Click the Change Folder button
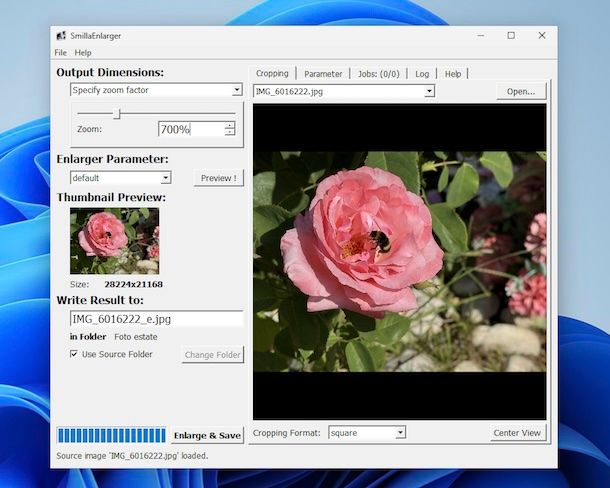 [212, 355]
